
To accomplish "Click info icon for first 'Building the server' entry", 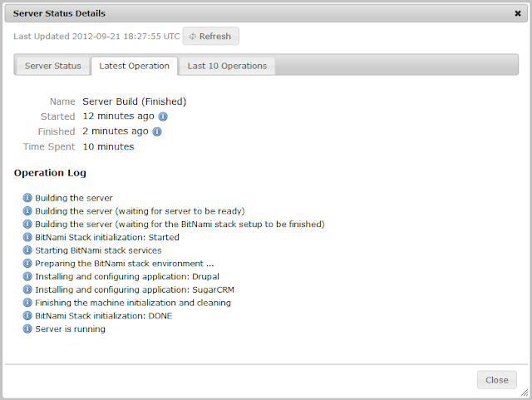I will tap(27, 198).
